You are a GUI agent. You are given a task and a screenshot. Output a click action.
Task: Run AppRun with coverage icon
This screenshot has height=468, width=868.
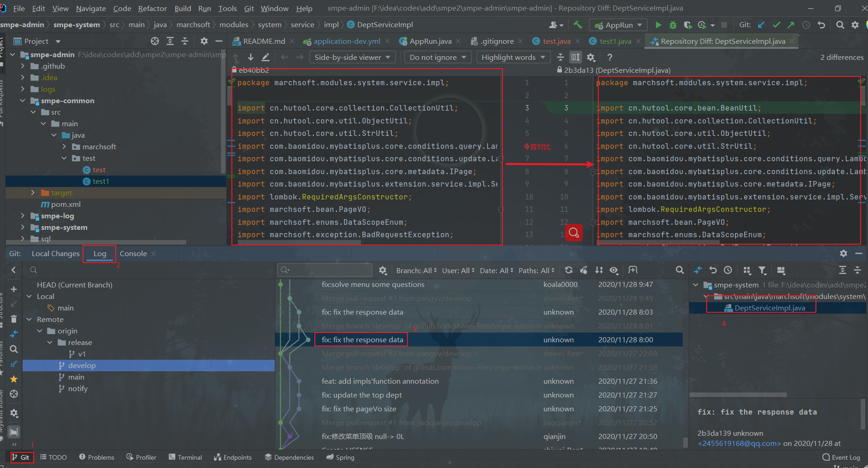coord(688,25)
